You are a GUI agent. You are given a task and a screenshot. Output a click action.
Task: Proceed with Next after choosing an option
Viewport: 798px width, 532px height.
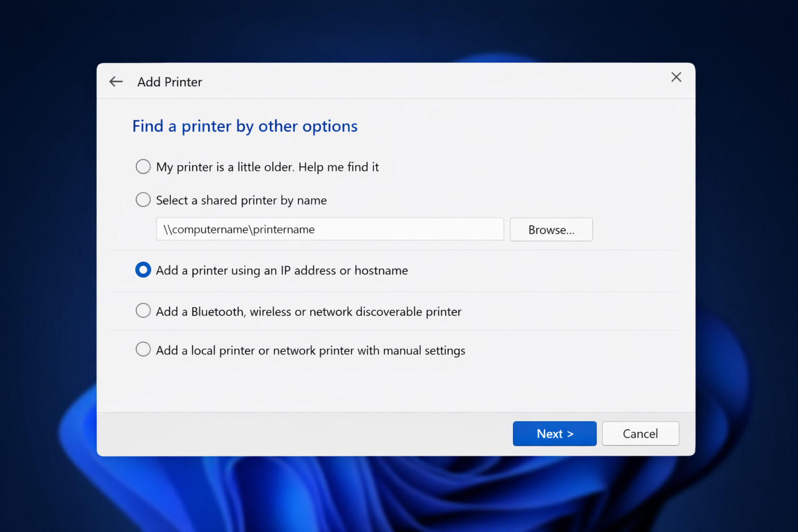[554, 433]
